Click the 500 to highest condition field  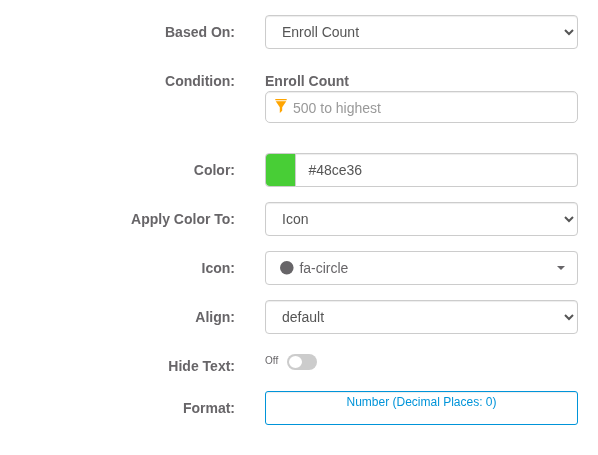421,107
